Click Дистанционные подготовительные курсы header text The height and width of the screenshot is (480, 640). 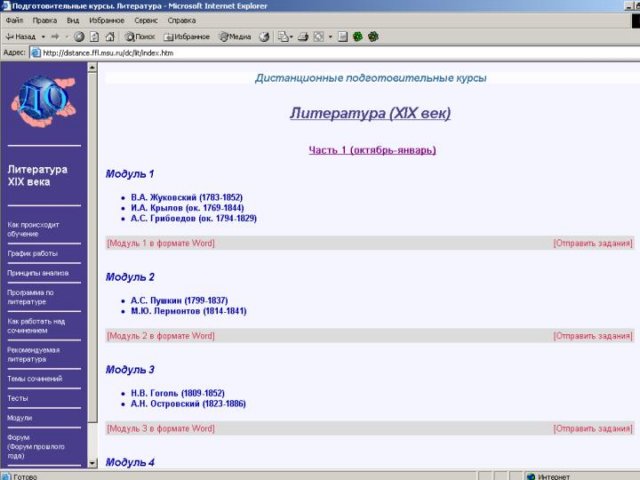(371, 78)
